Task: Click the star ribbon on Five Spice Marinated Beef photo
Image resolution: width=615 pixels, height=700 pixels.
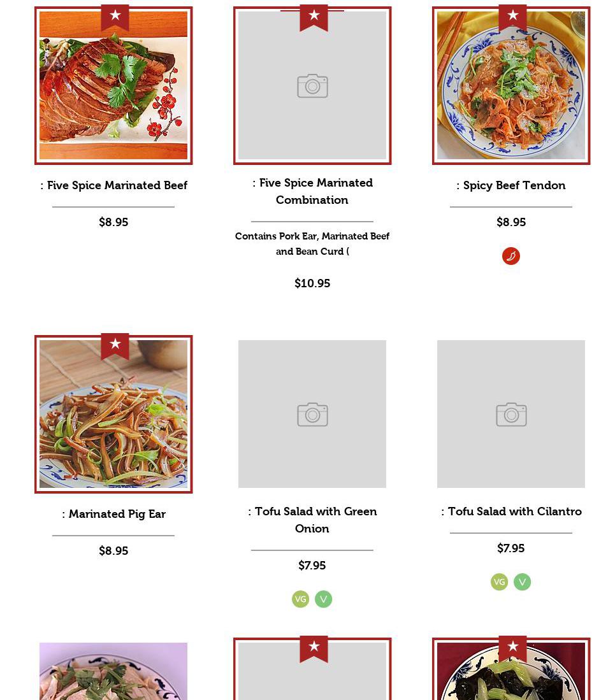Action: [115, 17]
